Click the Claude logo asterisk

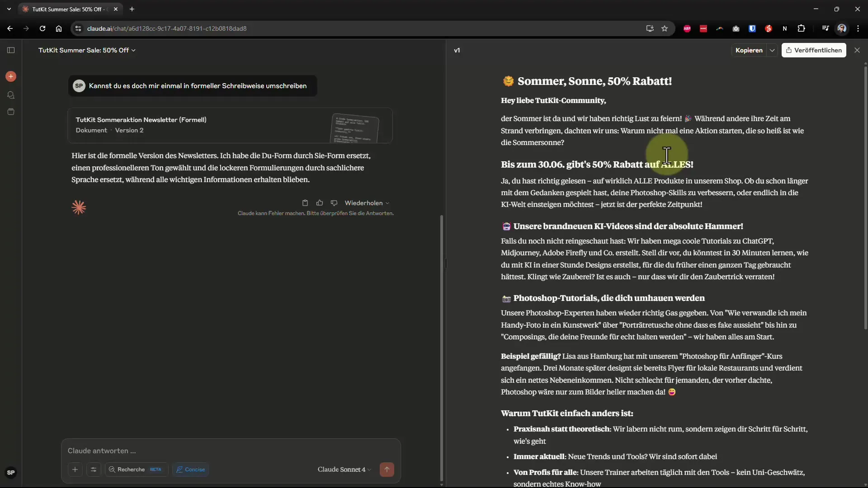tap(79, 207)
